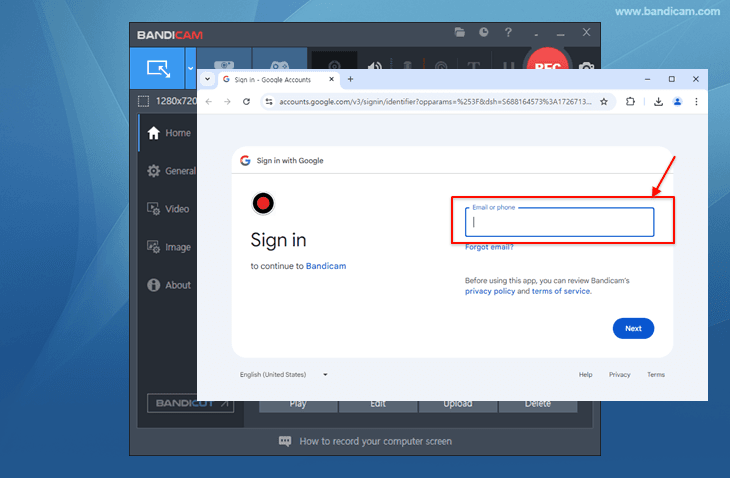Open the Bandicam output folder icon

tap(460, 33)
